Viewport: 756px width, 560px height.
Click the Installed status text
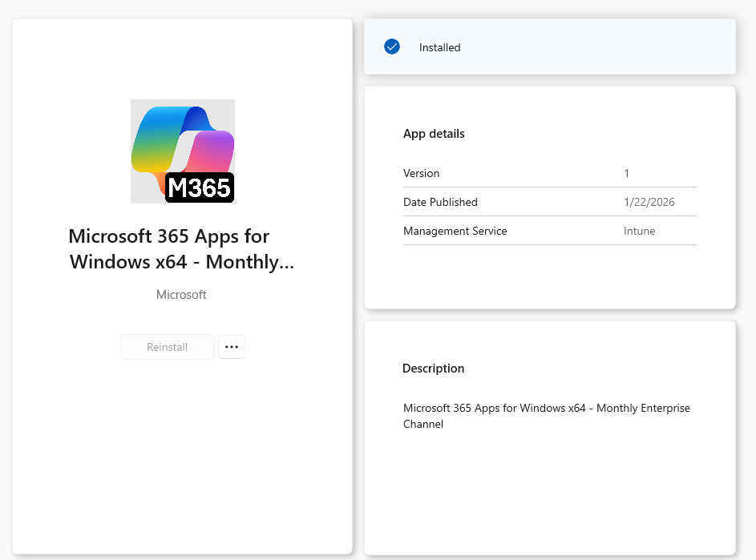pyautogui.click(x=439, y=48)
